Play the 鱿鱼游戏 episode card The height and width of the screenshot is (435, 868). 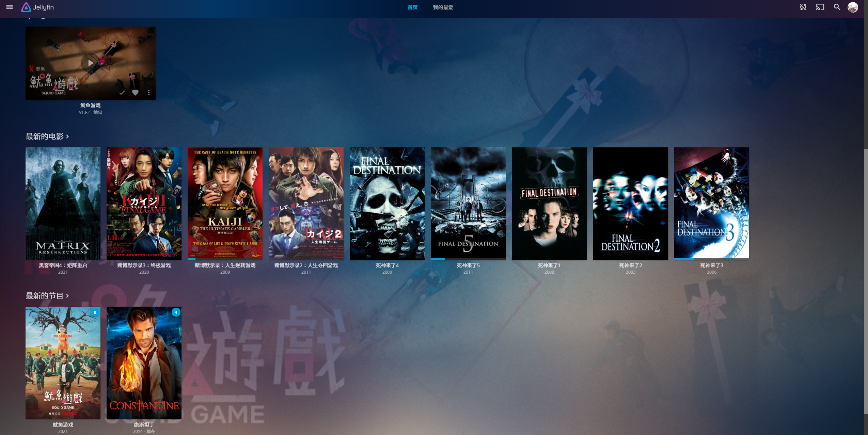click(x=90, y=63)
